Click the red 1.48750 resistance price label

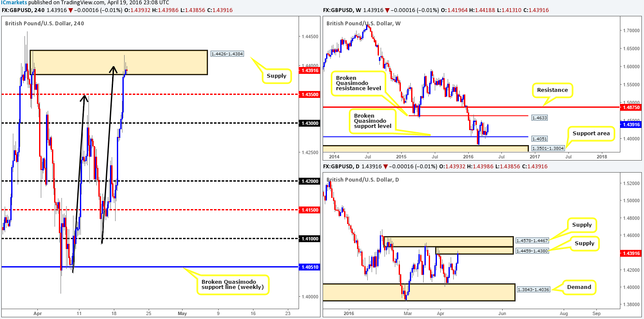click(x=630, y=107)
